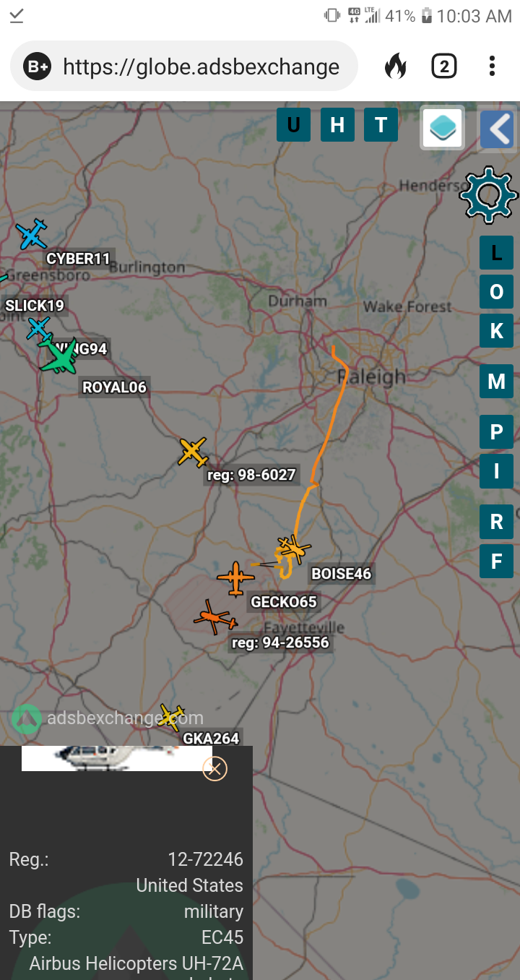Screen dimensions: 520x980
Task: Click the M button on the side panel
Action: coord(496,381)
